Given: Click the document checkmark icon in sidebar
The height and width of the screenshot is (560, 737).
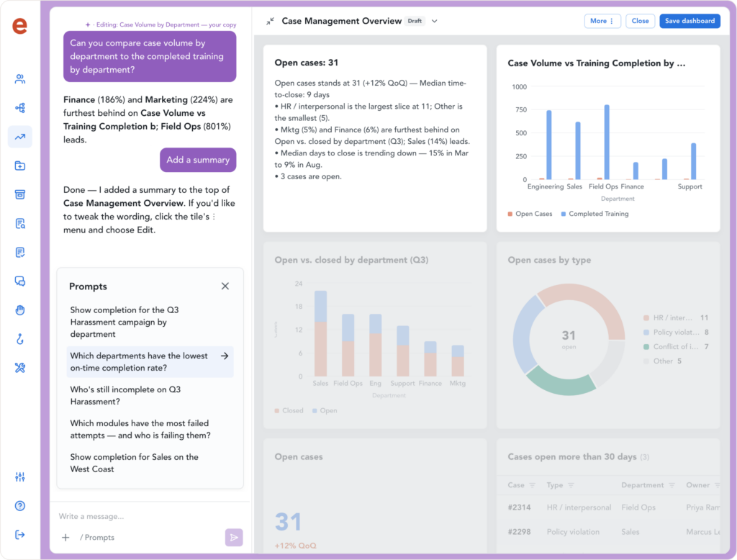Looking at the screenshot, I should point(19,253).
